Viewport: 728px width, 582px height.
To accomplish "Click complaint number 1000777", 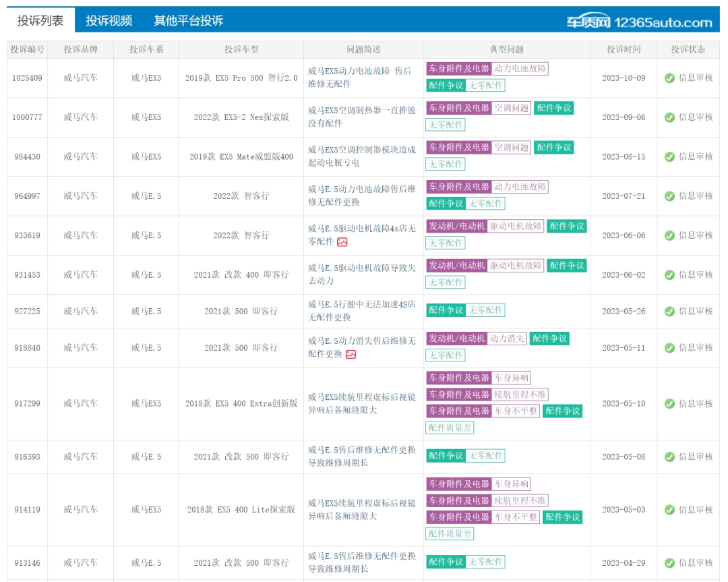I will 27,117.
